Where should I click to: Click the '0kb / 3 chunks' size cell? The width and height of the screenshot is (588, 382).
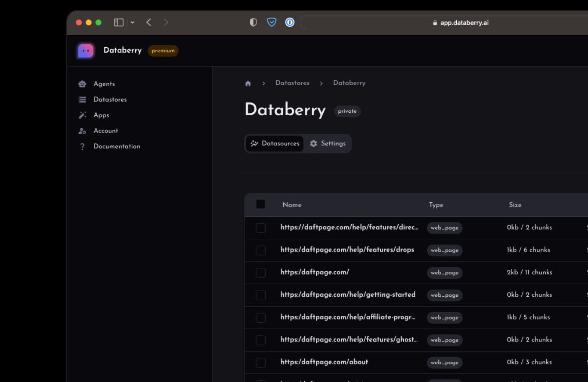point(529,362)
